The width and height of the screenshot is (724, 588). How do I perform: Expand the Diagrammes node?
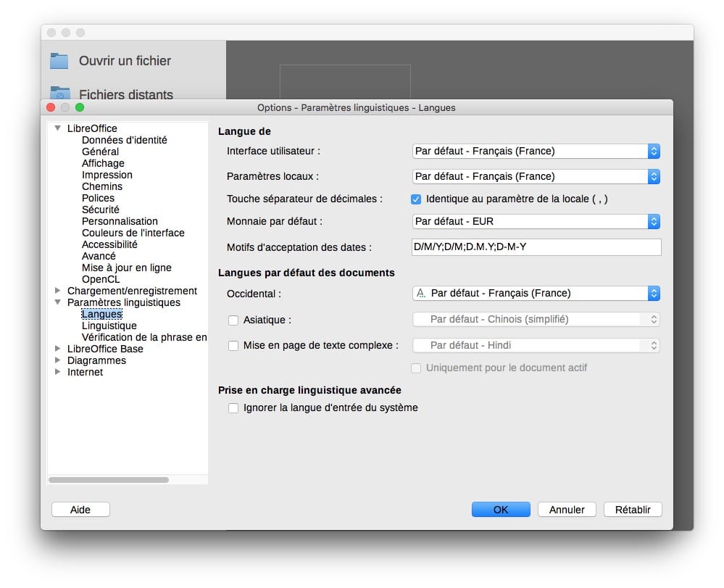point(58,360)
